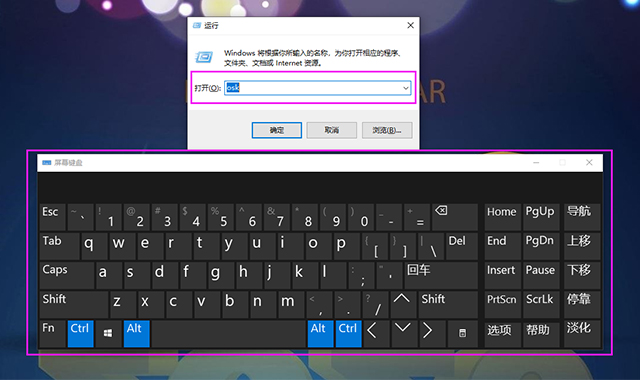Tap the Esc key
This screenshot has width=640, height=380.
tap(52, 217)
